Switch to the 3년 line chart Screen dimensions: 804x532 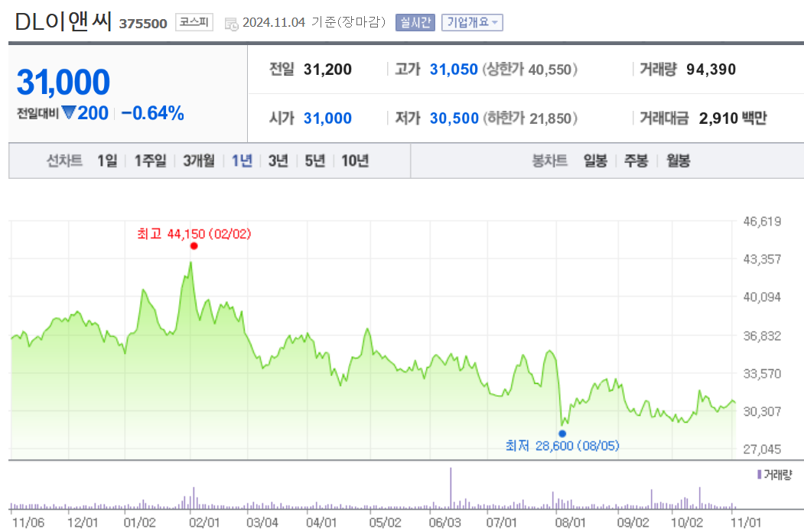click(278, 161)
